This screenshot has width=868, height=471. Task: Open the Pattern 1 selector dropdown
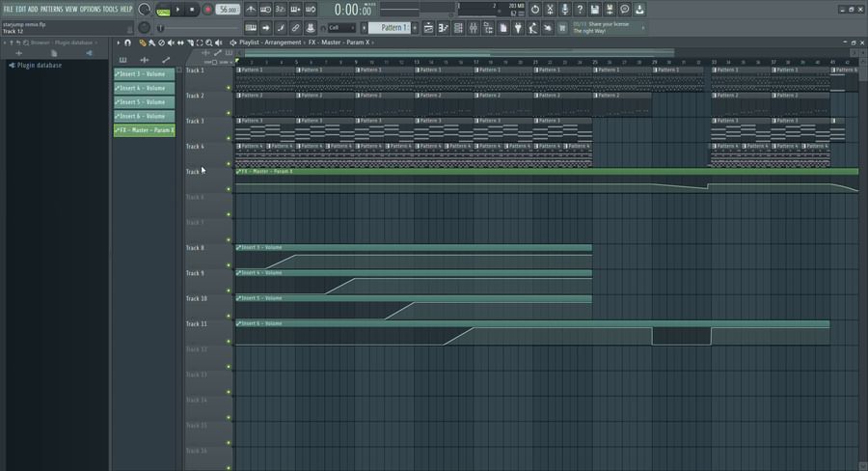[x=390, y=28]
